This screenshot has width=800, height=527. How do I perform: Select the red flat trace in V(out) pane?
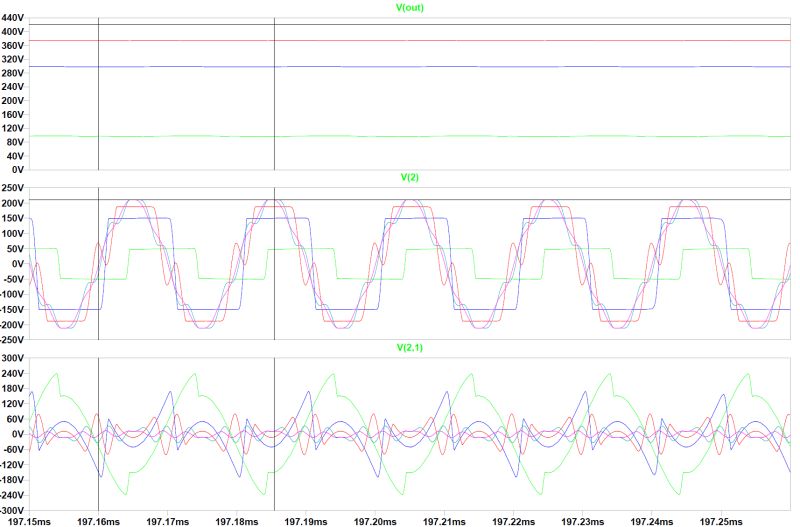pyautogui.click(x=408, y=40)
